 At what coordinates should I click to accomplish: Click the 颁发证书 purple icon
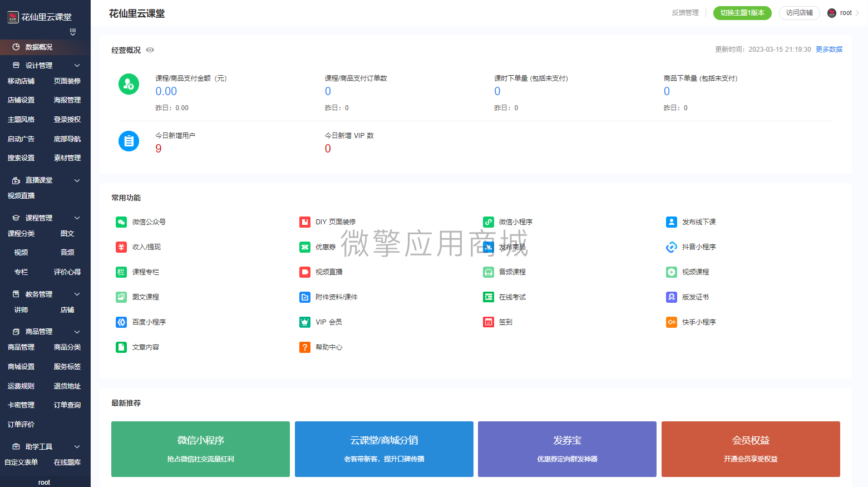(672, 297)
